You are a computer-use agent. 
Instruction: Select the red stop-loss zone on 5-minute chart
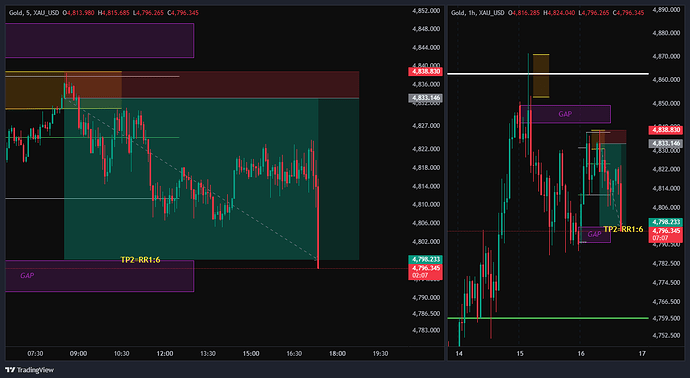[212, 84]
